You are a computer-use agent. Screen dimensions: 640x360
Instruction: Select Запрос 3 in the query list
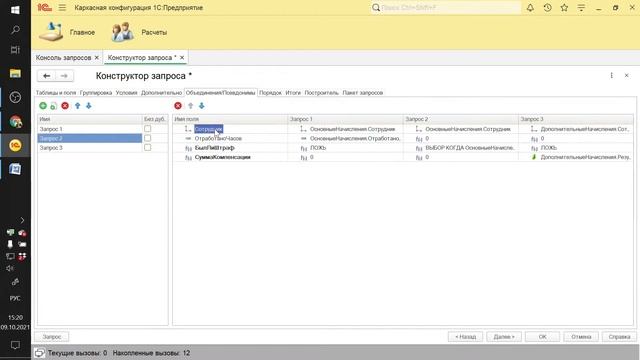click(90, 147)
